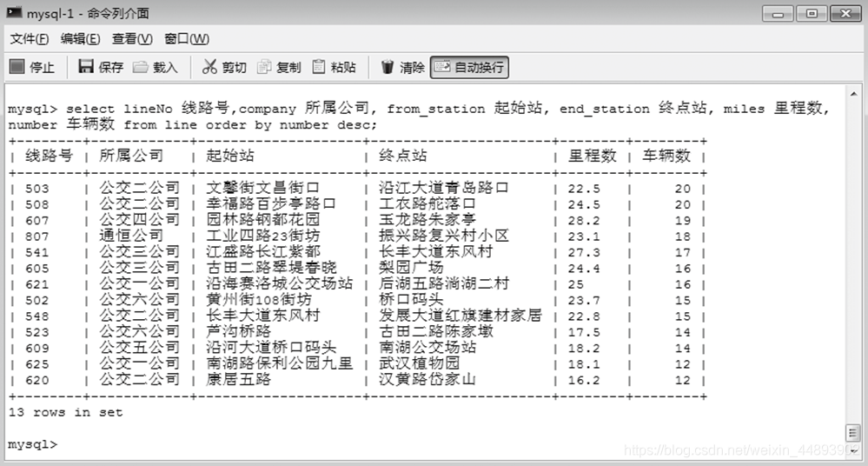
Task: Click line number 807 cell
Action: [x=37, y=236]
